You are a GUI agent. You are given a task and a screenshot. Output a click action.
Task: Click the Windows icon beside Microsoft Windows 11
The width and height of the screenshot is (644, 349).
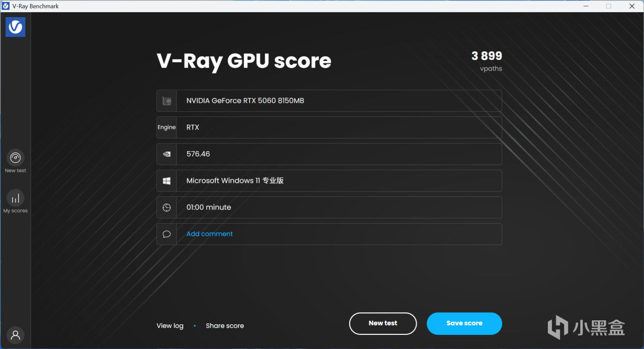pos(166,180)
